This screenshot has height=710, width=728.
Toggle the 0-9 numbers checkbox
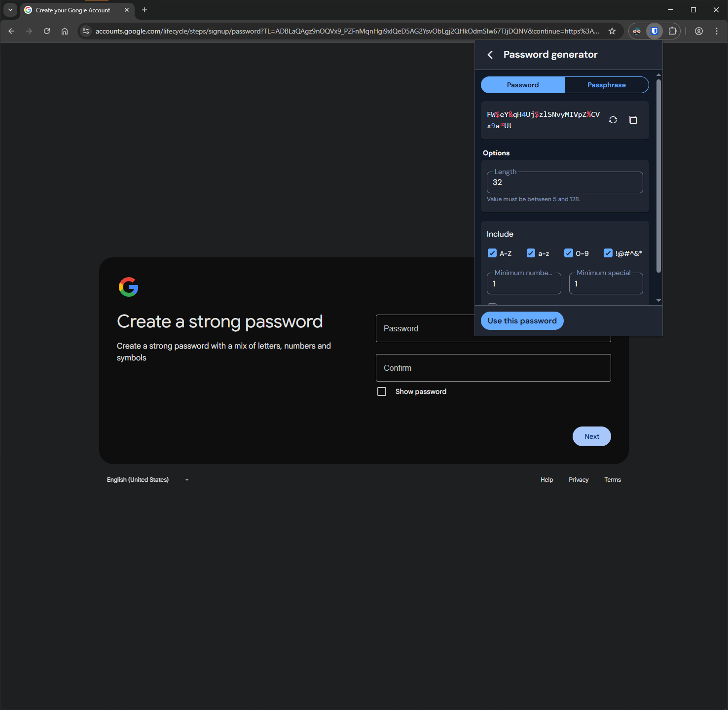click(569, 253)
